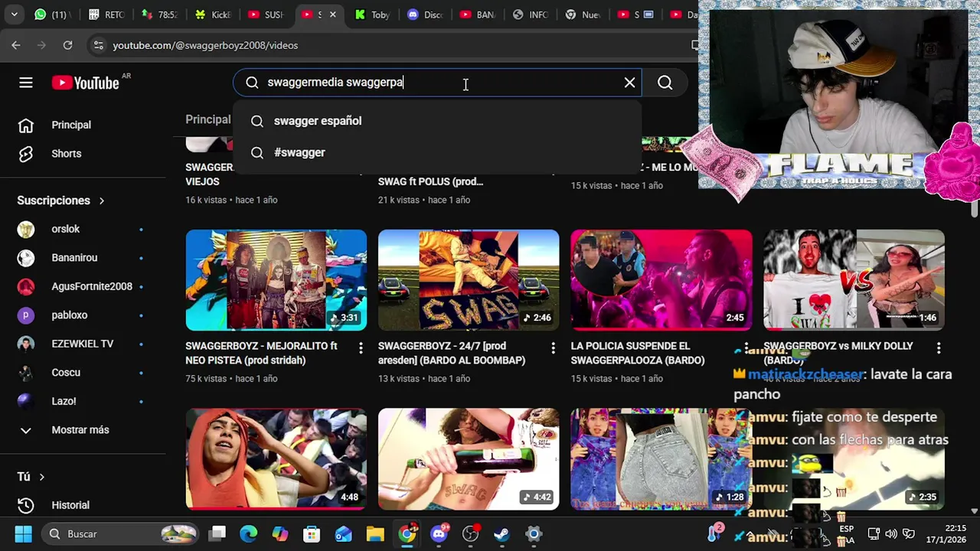The height and width of the screenshot is (551, 980).
Task: Open Steam from the taskbar
Action: click(502, 533)
